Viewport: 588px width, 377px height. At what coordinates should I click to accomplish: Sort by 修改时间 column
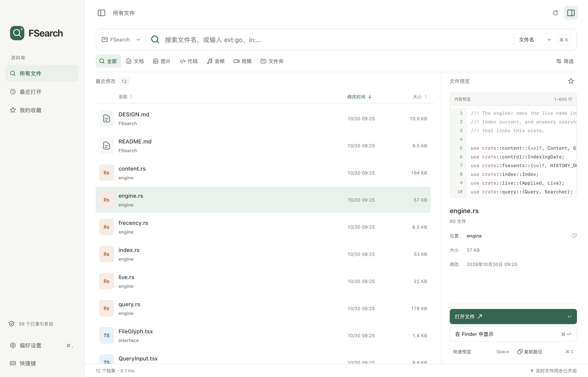(359, 97)
